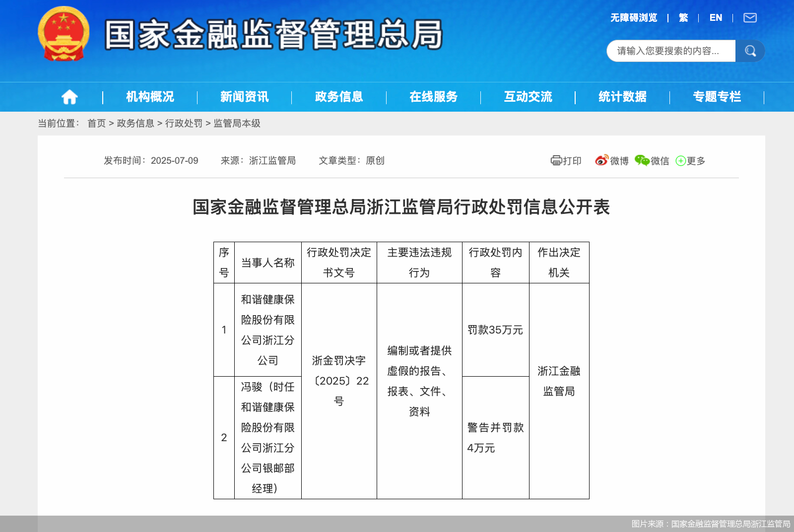Go to 政务信息 in breadcrumb

pyautogui.click(x=135, y=123)
